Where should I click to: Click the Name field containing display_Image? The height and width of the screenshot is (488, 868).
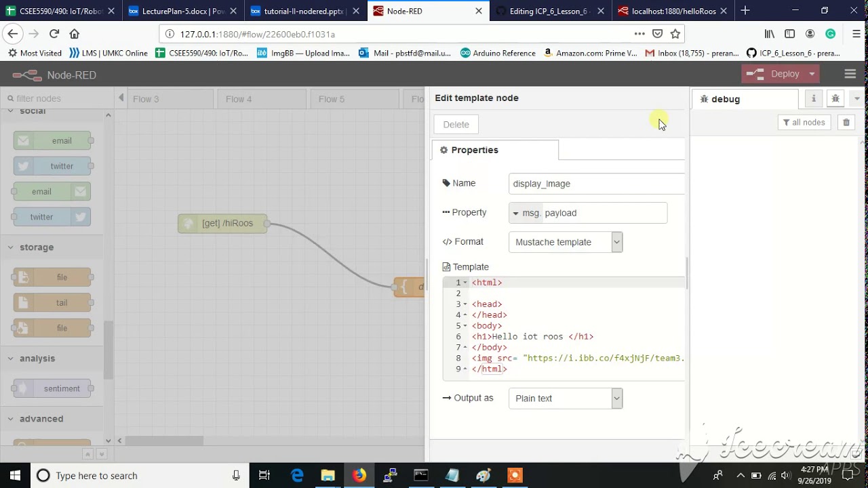(597, 184)
